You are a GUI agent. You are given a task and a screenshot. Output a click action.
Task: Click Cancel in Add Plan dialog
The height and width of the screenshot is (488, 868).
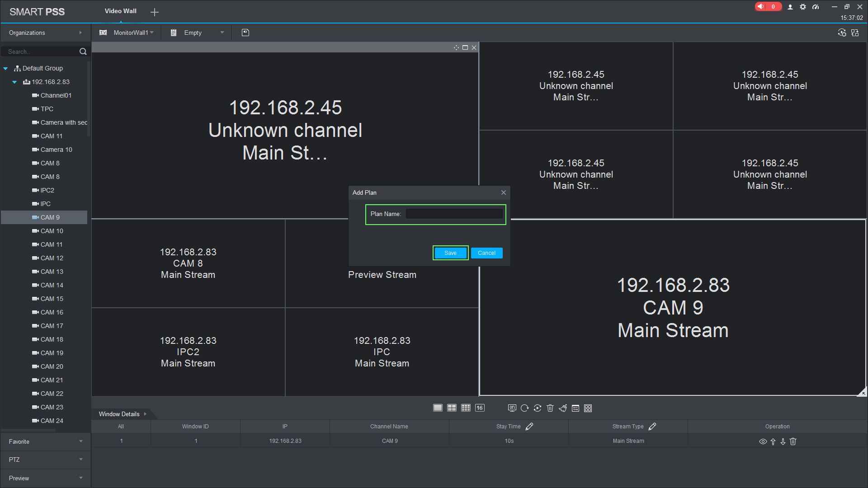tap(486, 253)
